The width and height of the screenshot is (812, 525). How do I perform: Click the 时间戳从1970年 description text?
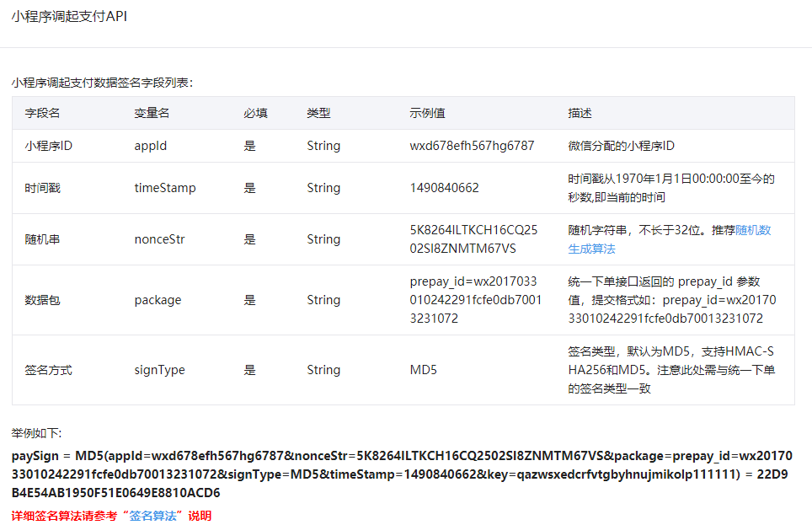tap(671, 188)
